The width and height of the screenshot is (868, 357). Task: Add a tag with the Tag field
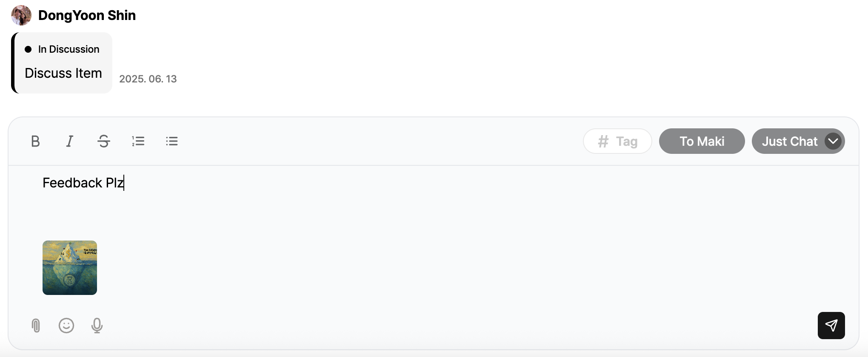tap(617, 141)
